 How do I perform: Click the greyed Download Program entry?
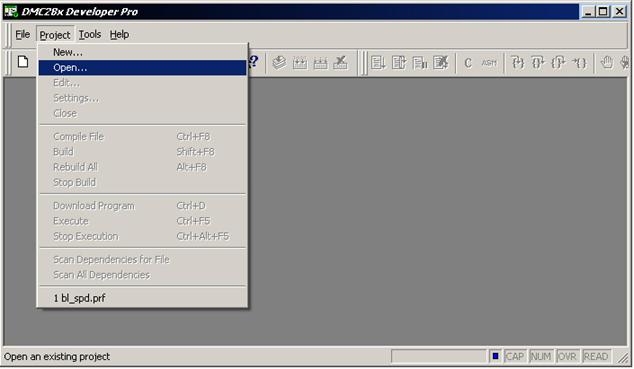coord(142,206)
